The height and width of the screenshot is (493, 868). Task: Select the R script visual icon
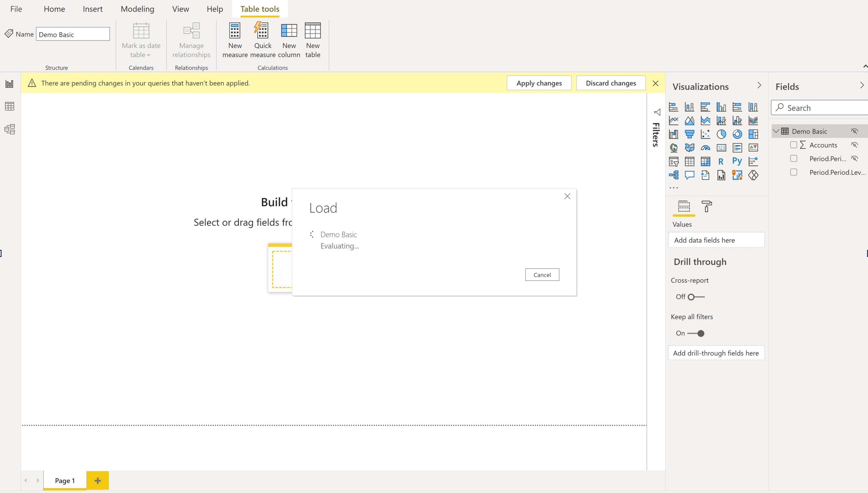click(721, 161)
